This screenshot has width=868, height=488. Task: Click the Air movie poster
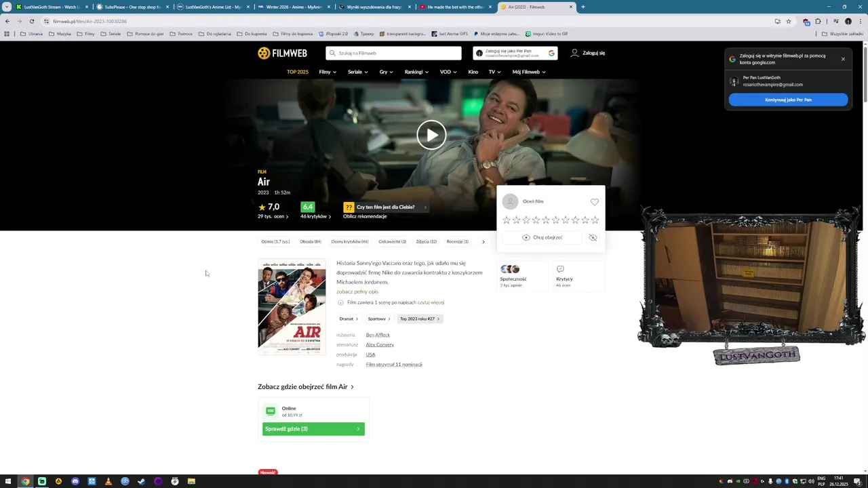coord(292,307)
